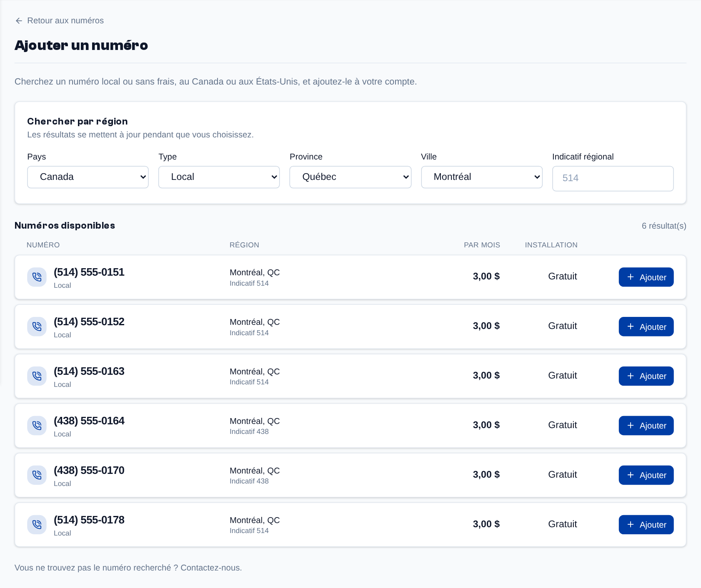Click the Contactez-nous link at the bottom
701x588 pixels.
pos(211,568)
